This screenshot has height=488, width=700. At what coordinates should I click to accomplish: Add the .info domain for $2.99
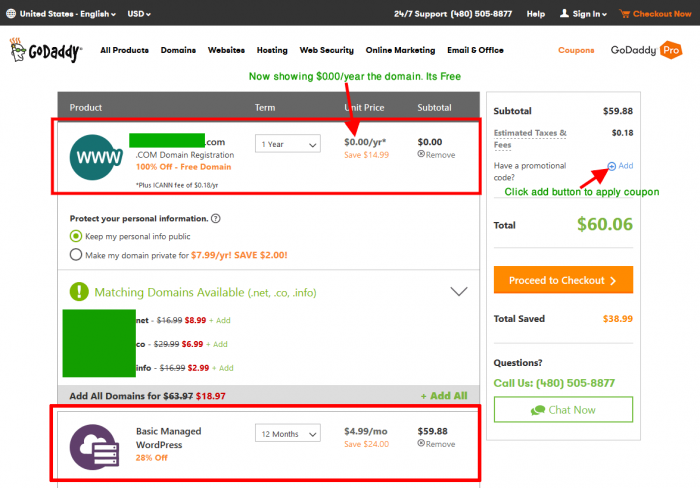(x=223, y=368)
